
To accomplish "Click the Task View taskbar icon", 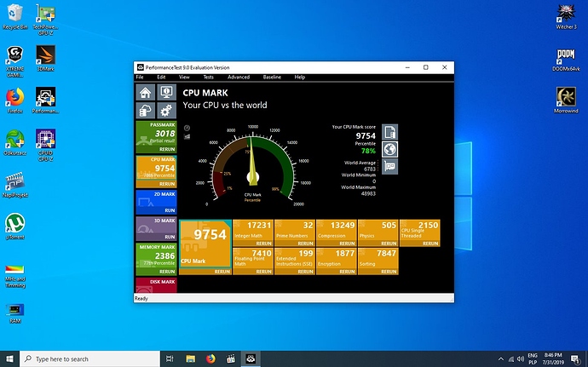I will pyautogui.click(x=170, y=358).
